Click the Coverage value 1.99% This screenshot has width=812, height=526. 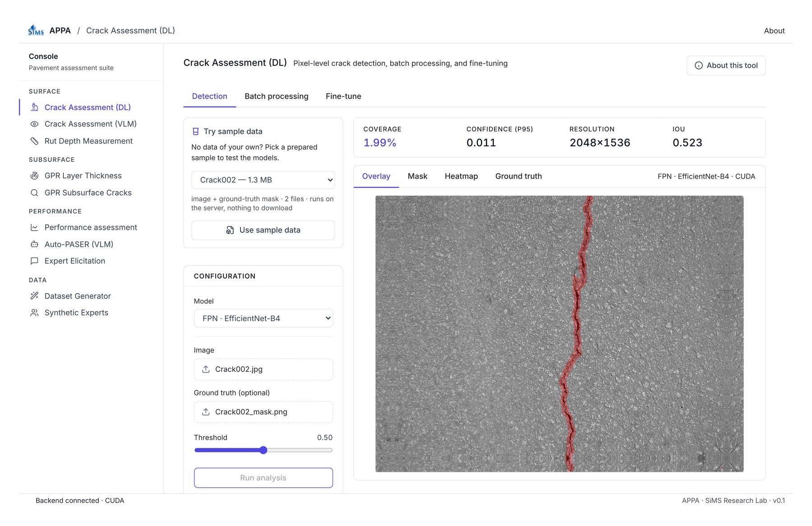(380, 143)
